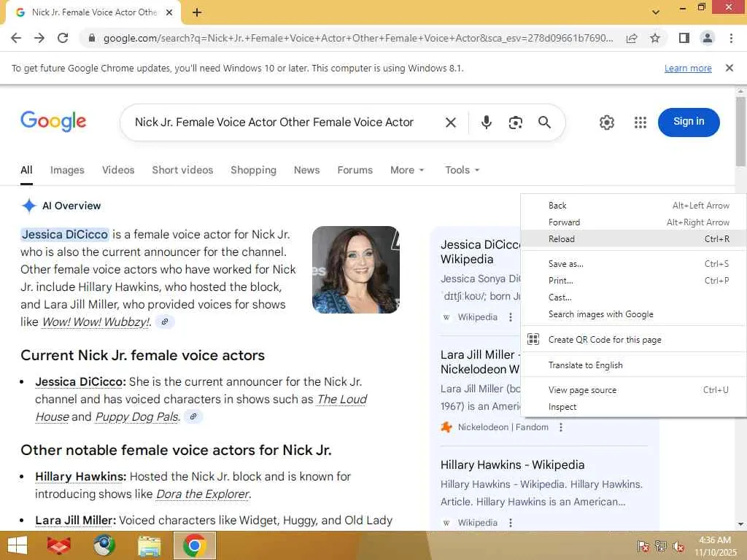The image size is (747, 560).
Task: Click the lock site-info icon in address bar
Action: coord(92,38)
